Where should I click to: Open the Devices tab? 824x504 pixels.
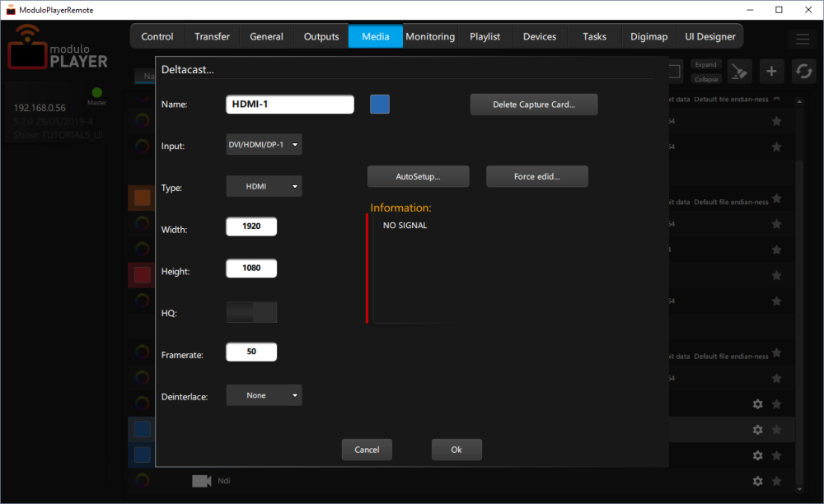pos(540,36)
